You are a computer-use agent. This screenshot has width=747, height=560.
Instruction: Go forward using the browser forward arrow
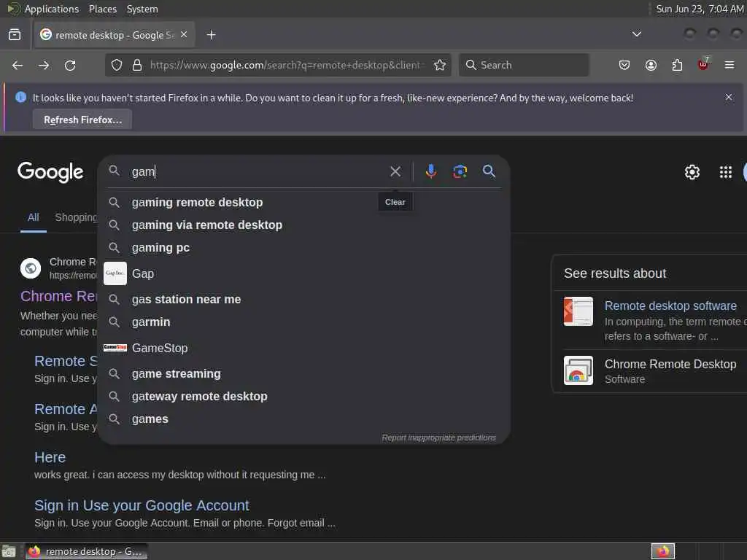[x=44, y=65]
